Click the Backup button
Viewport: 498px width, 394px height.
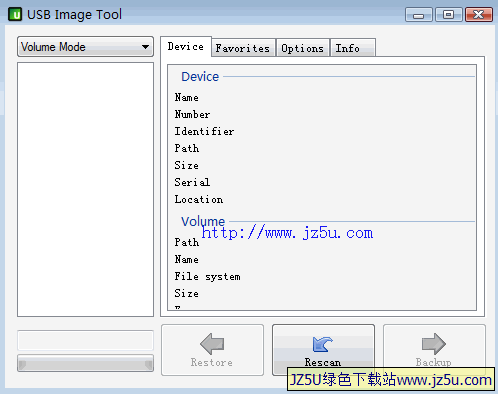click(x=434, y=350)
